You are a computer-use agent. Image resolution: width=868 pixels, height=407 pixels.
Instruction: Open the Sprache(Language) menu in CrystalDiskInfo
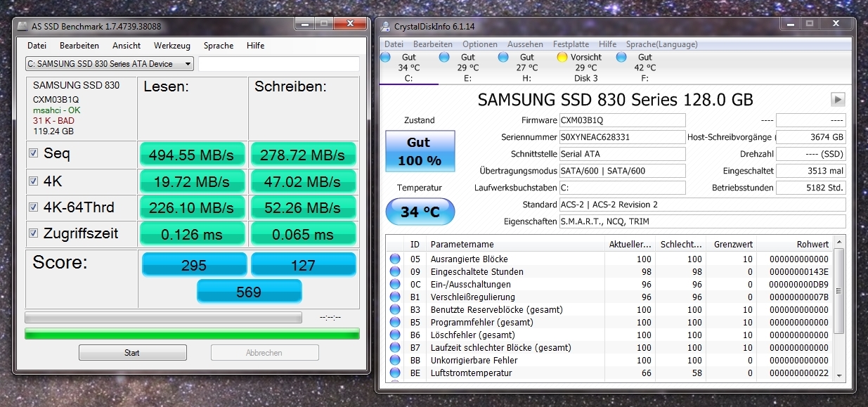click(x=662, y=44)
